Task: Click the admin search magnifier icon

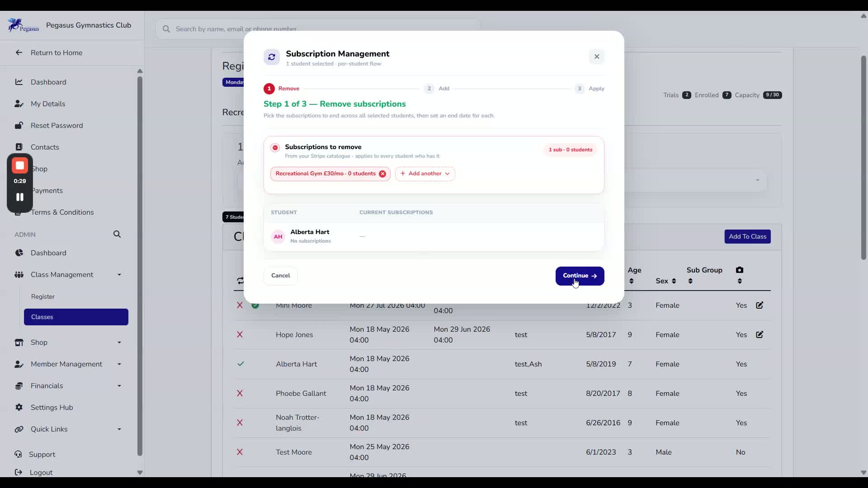Action: coord(117,234)
